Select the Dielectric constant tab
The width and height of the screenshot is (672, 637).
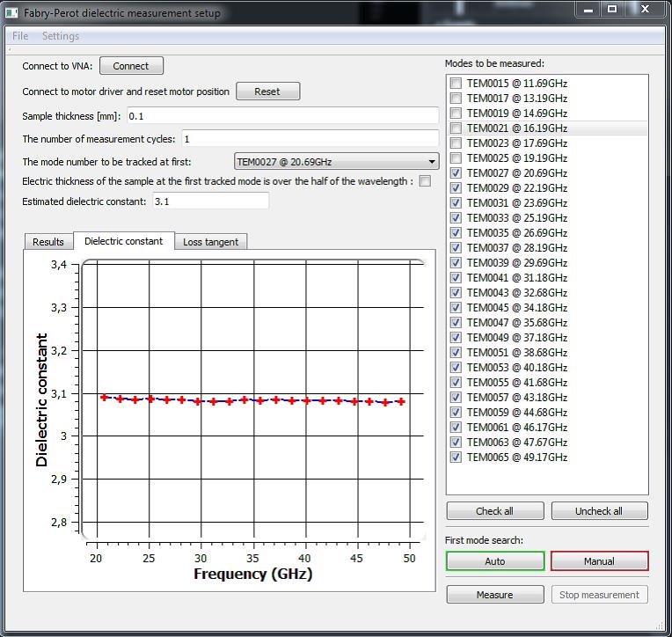pos(124,241)
